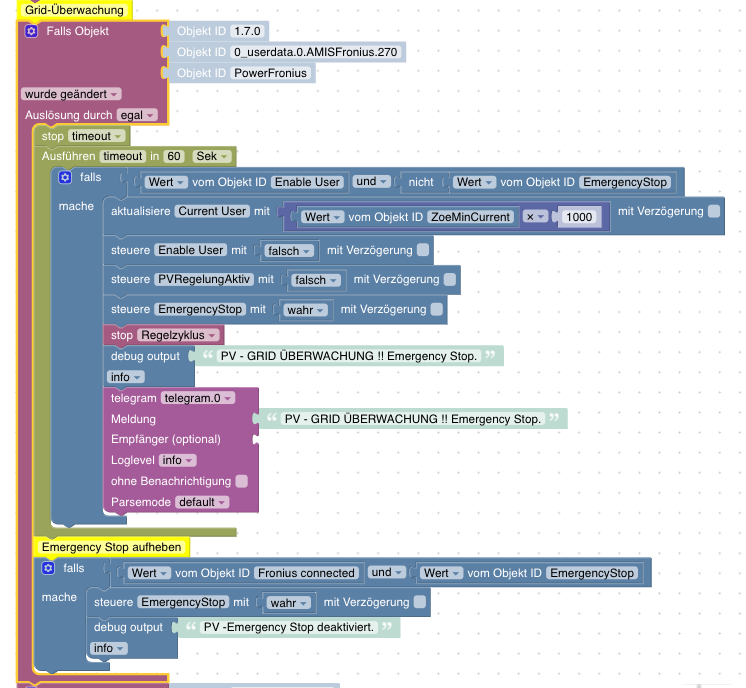
Task: Toggle 'mit Verzögerung' on PVRegelungAktiv row
Action: pyautogui.click(x=450, y=279)
